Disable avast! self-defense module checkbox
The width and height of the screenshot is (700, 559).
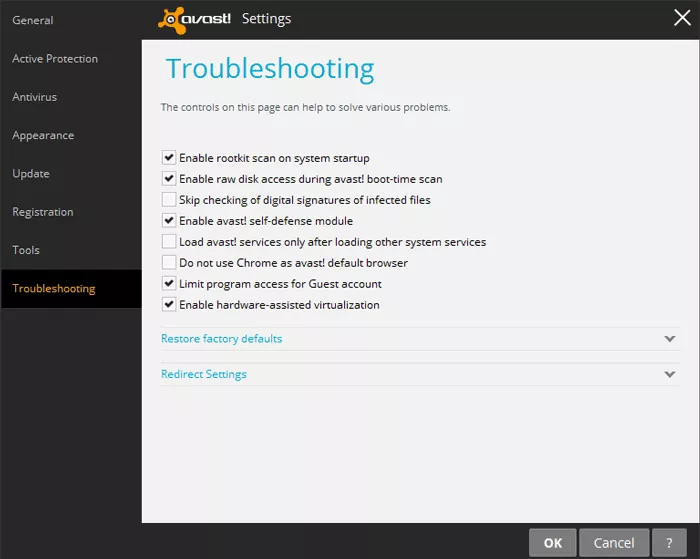point(169,221)
